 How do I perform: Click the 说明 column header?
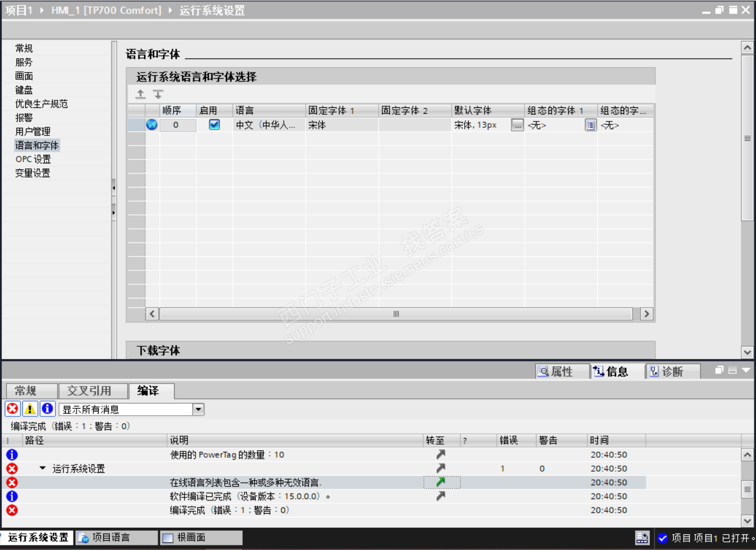coord(295,440)
